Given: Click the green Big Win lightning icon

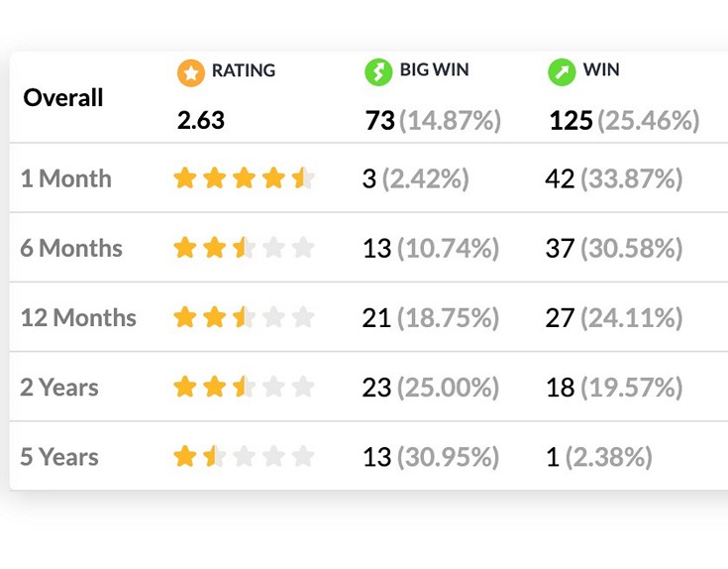Looking at the screenshot, I should click(378, 72).
